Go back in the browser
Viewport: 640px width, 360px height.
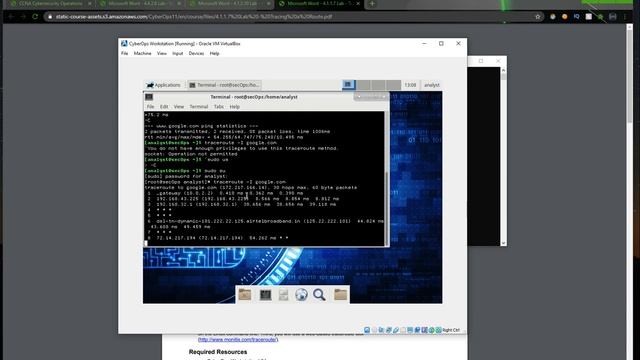click(x=11, y=17)
